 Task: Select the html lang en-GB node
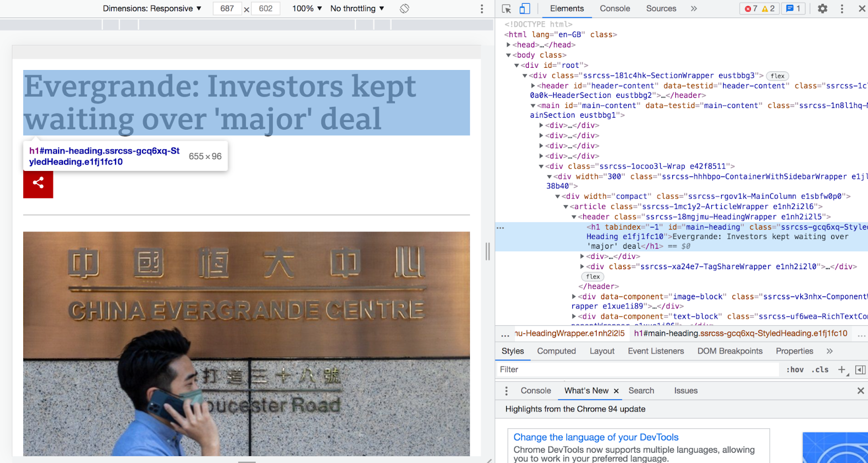tap(561, 35)
